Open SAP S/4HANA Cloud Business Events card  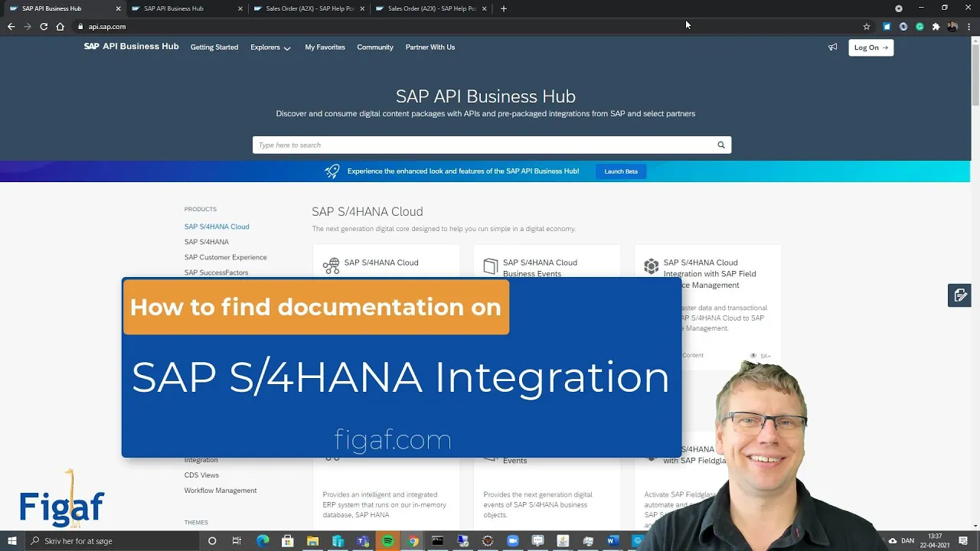click(547, 262)
